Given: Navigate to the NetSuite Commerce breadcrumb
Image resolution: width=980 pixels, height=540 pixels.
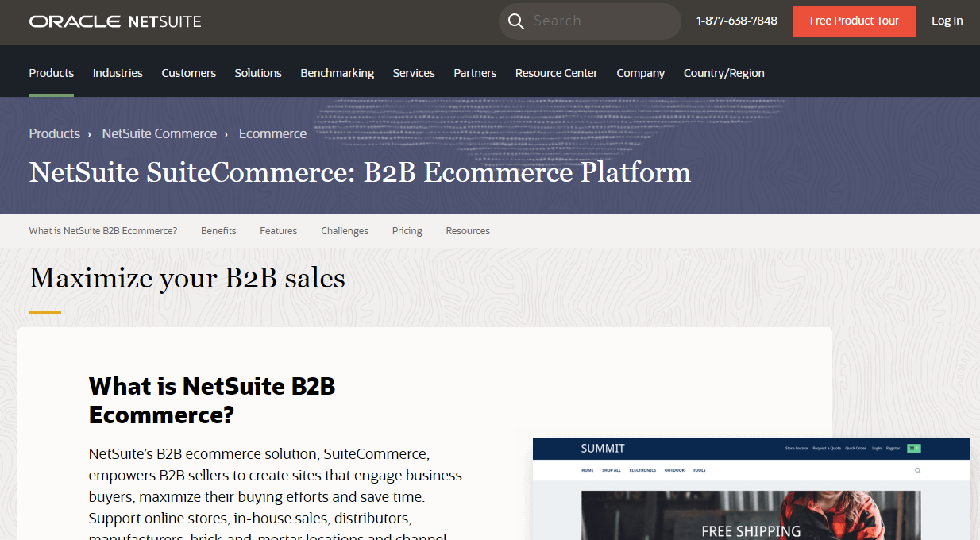Looking at the screenshot, I should click(x=159, y=133).
